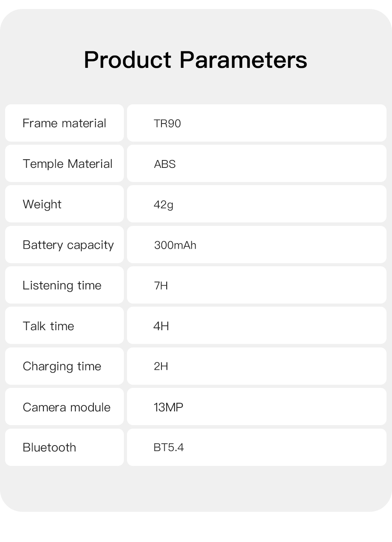Click the TR90 value cell

(167, 124)
